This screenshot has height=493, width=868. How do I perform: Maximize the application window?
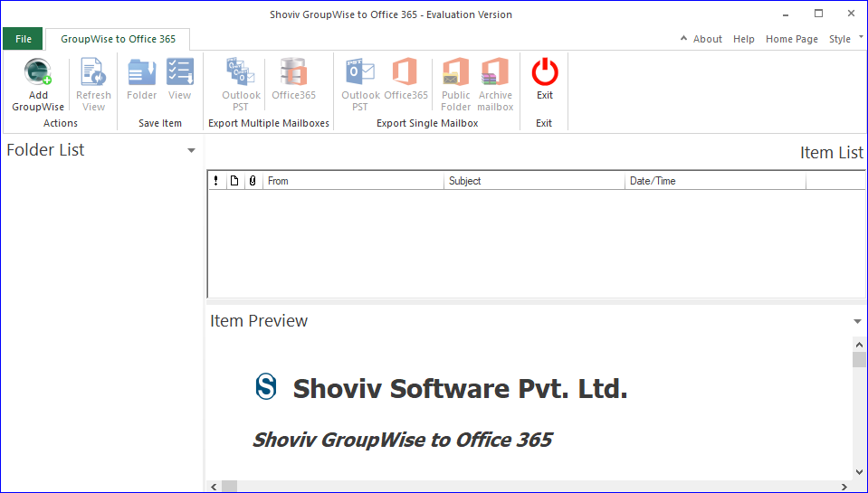pyautogui.click(x=818, y=14)
